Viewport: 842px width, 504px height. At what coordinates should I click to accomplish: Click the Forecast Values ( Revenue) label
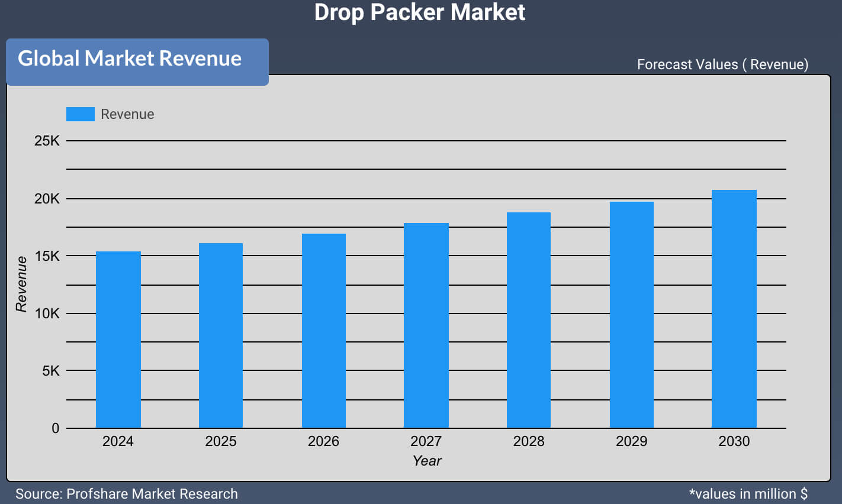pyautogui.click(x=722, y=64)
